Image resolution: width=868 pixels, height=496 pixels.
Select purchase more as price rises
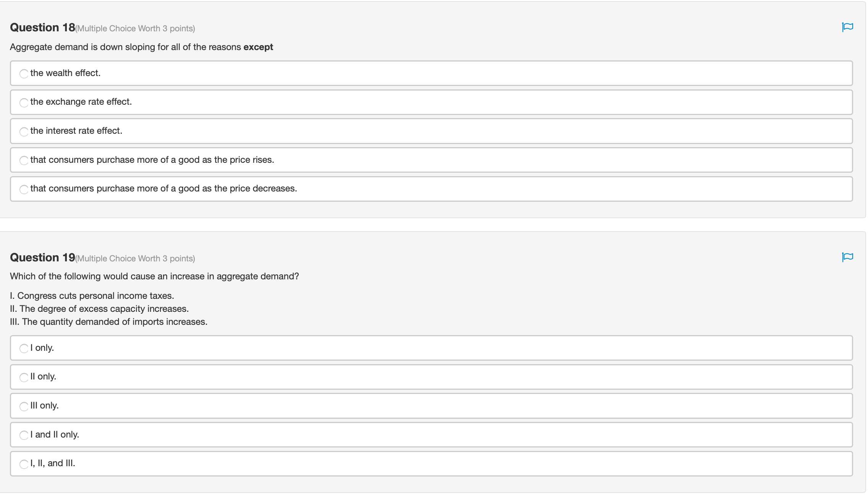coord(24,160)
